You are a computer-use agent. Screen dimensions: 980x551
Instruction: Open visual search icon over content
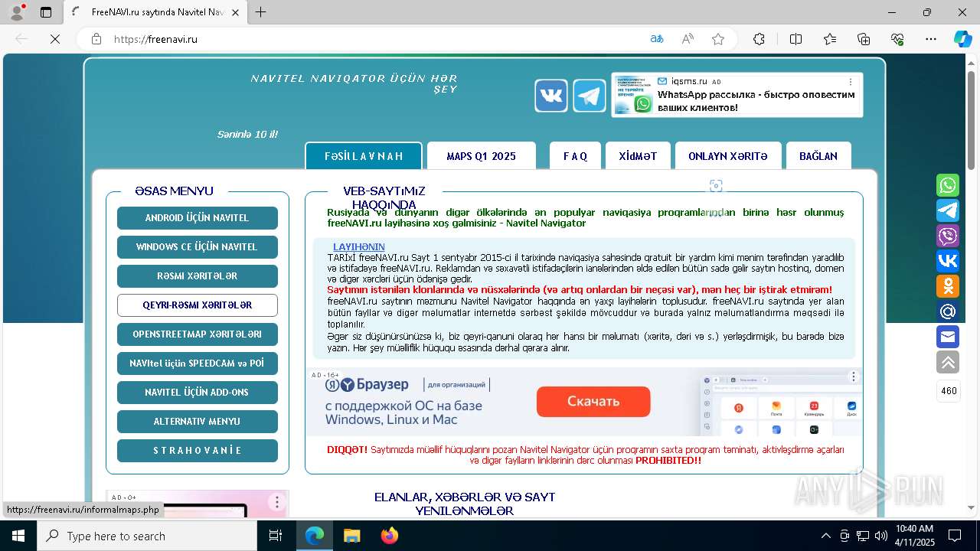click(716, 186)
